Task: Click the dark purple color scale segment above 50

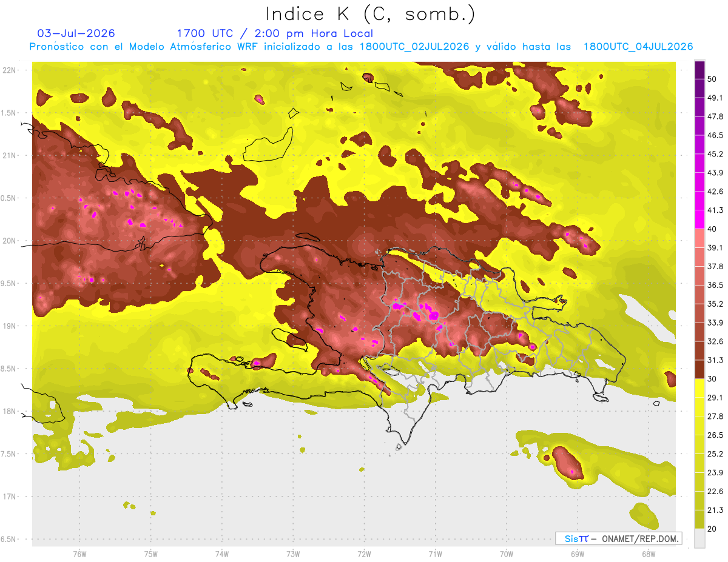Action: pos(699,70)
